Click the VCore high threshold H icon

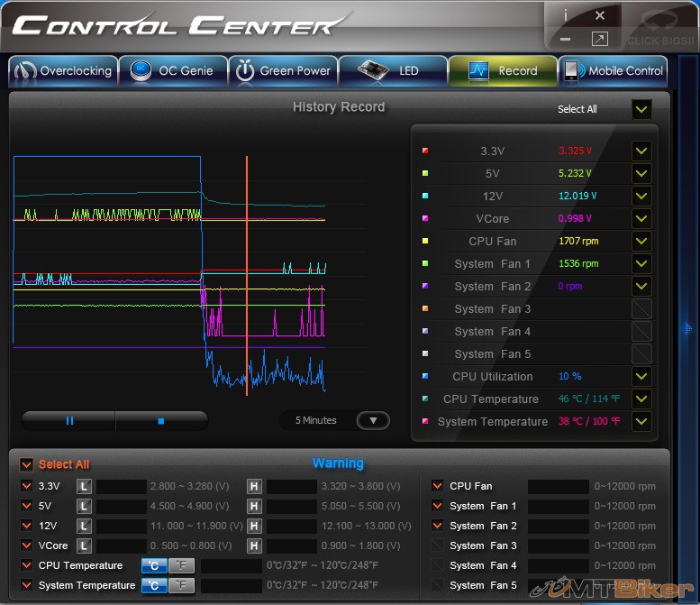tap(254, 545)
